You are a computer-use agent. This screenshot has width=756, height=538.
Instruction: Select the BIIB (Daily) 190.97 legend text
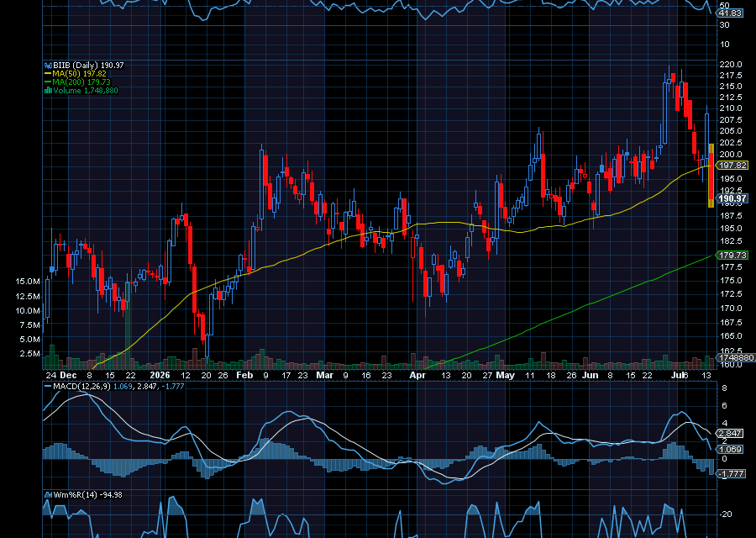point(88,65)
